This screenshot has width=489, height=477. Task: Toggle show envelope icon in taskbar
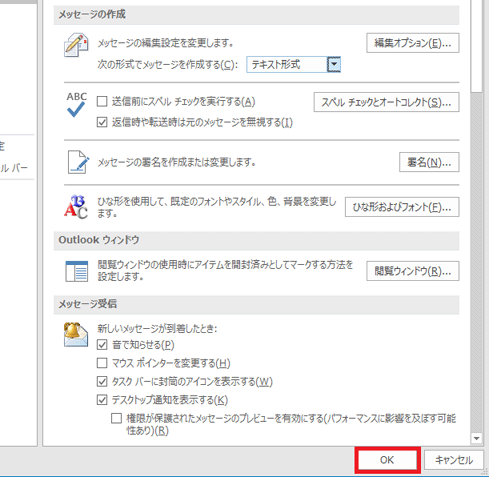(x=102, y=381)
